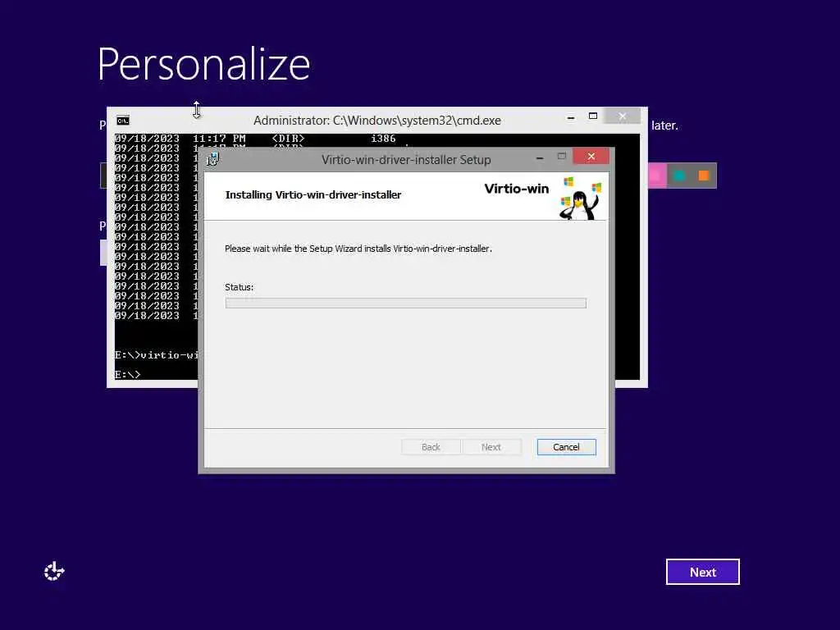Click the cmd.exe title bar text
Image resolution: width=840 pixels, height=630 pixels.
point(377,121)
